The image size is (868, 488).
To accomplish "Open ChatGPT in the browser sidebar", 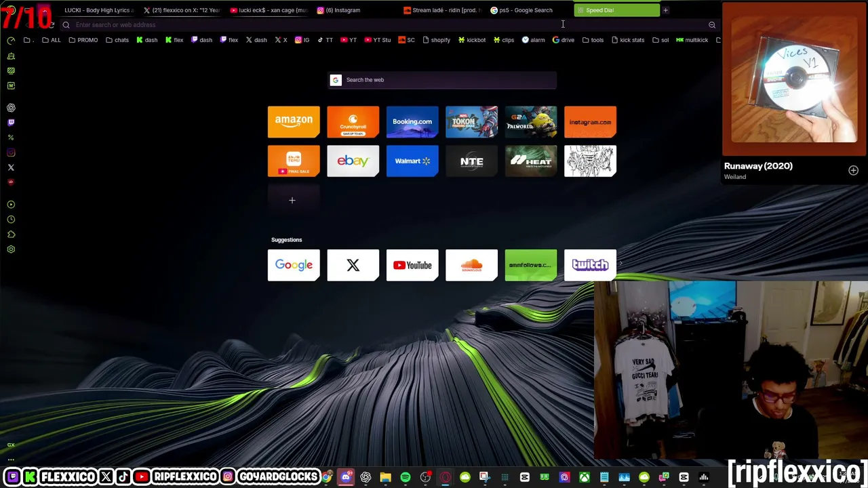I will (x=11, y=108).
